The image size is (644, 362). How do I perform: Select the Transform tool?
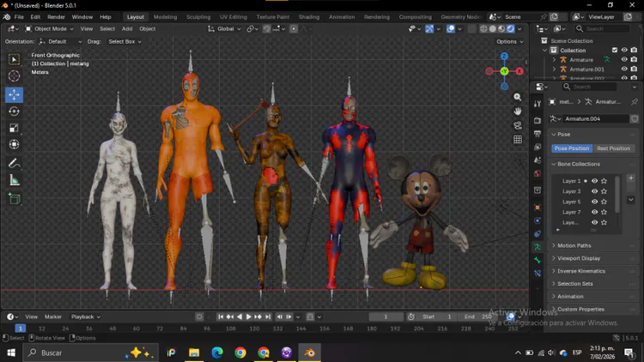coord(14,144)
